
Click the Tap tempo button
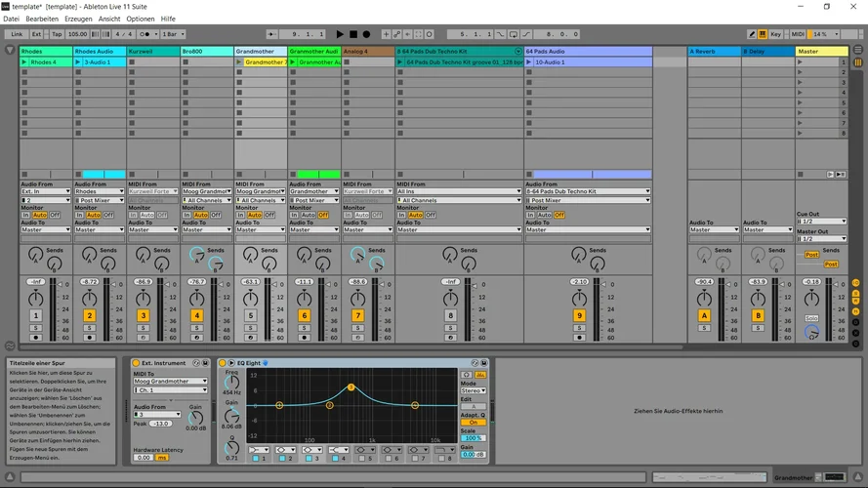[57, 34]
